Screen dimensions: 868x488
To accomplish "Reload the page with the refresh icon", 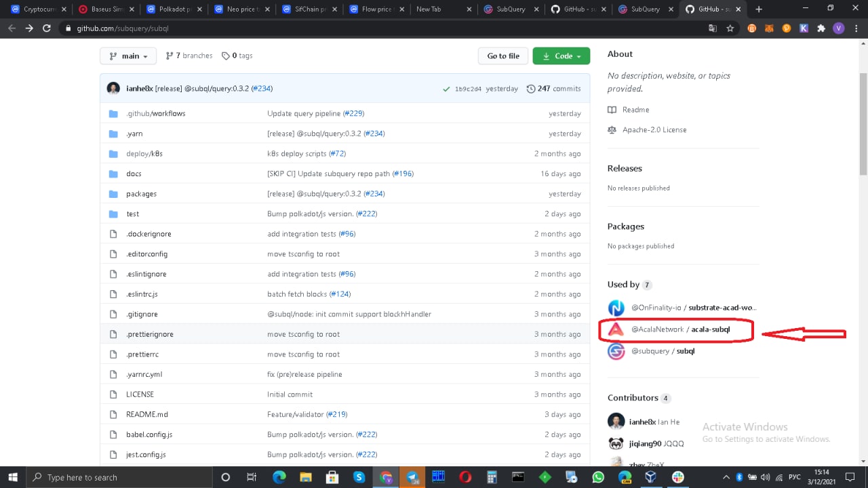I will pyautogui.click(x=47, y=28).
